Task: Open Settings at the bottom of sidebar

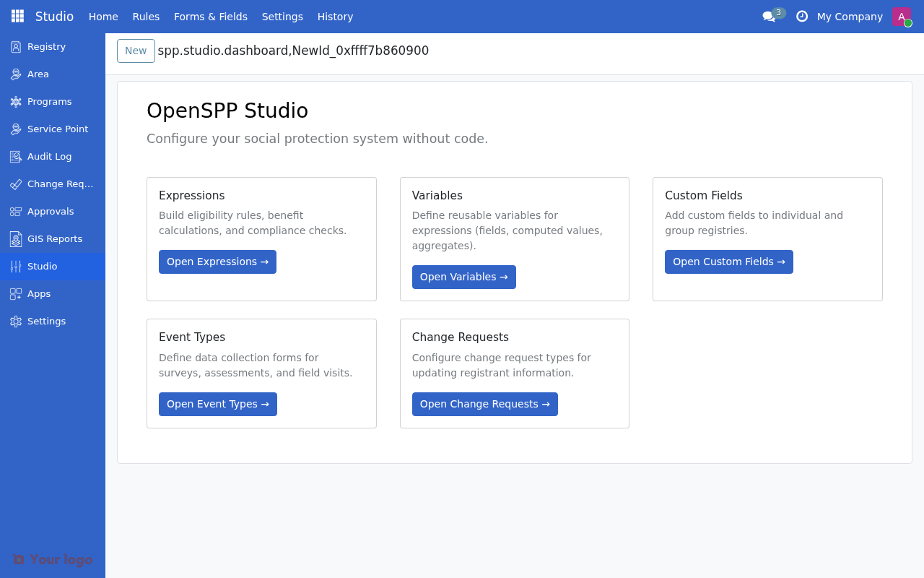Action: point(46,321)
